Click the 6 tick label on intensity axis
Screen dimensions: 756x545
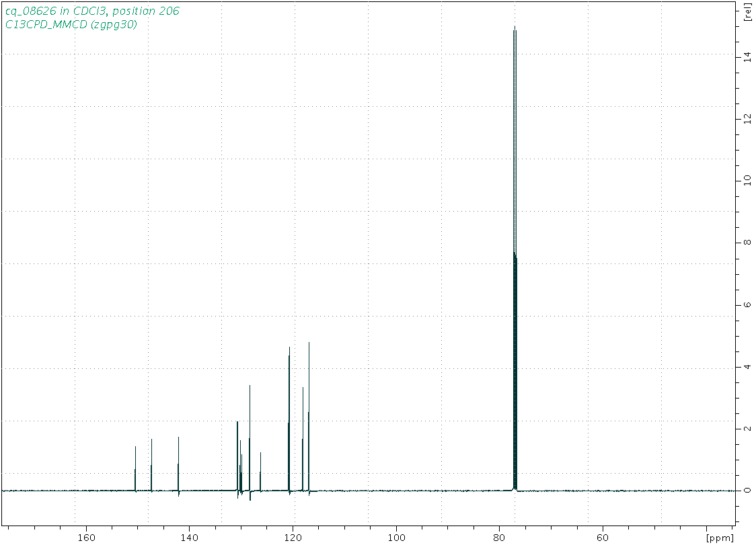point(747,304)
